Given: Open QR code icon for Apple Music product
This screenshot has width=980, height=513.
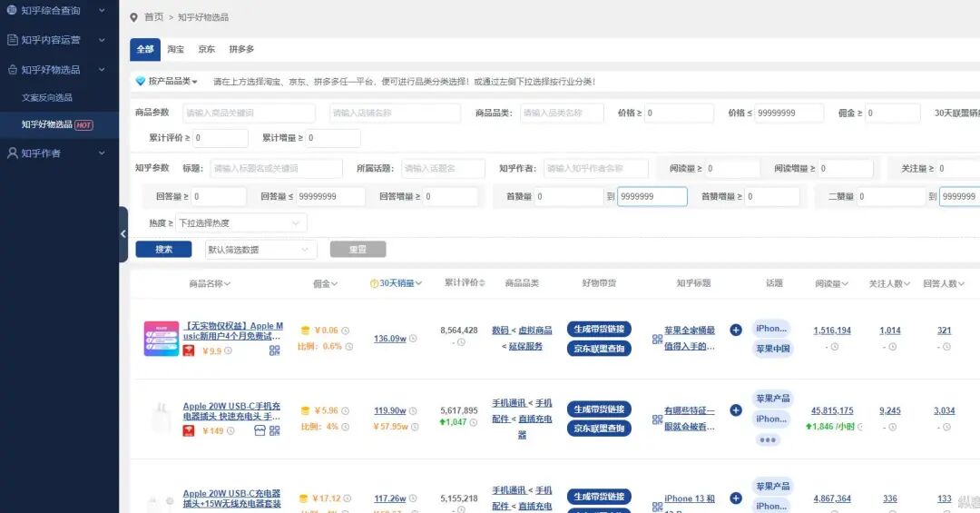Looking at the screenshot, I should (274, 351).
